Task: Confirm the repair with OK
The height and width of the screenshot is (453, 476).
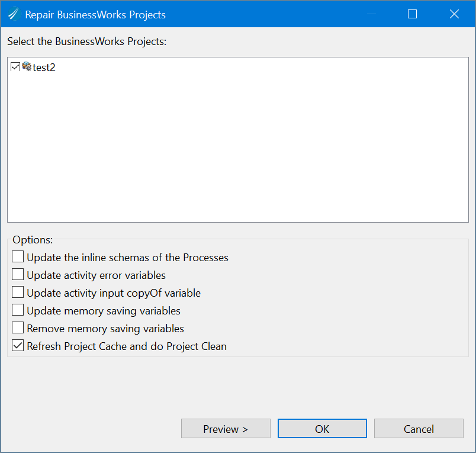Action: 322,428
